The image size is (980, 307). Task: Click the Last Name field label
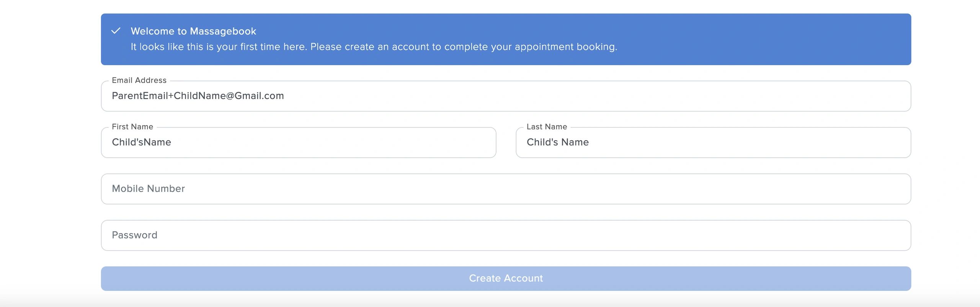tap(547, 127)
